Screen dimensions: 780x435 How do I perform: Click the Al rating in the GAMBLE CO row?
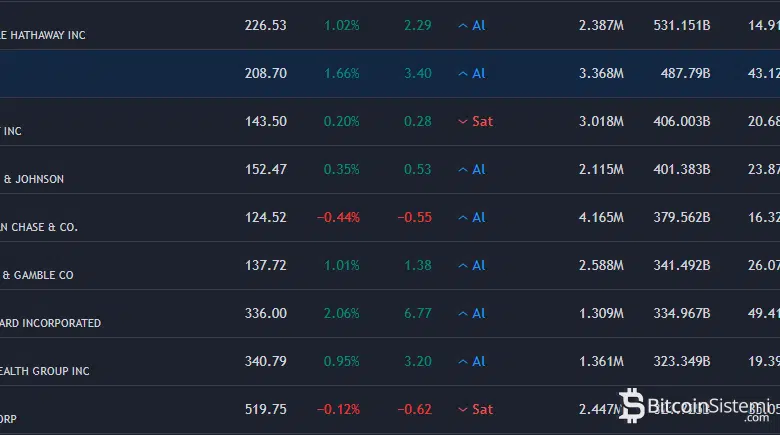pos(471,265)
